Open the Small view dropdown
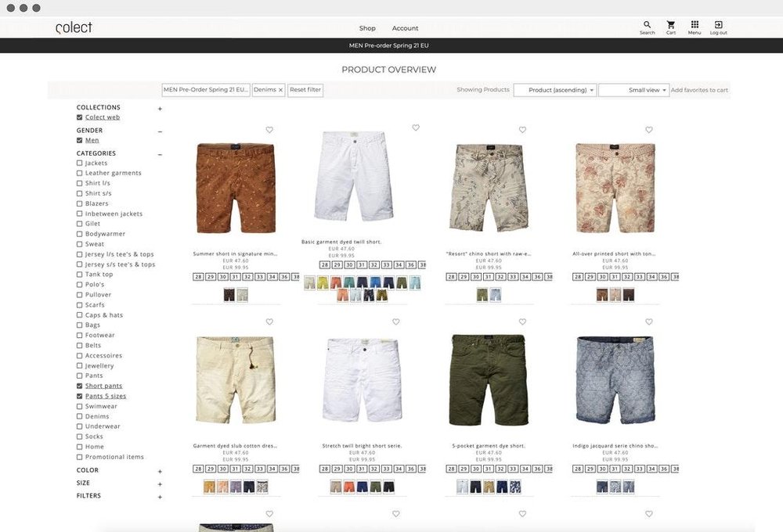This screenshot has width=783, height=532. click(x=633, y=89)
